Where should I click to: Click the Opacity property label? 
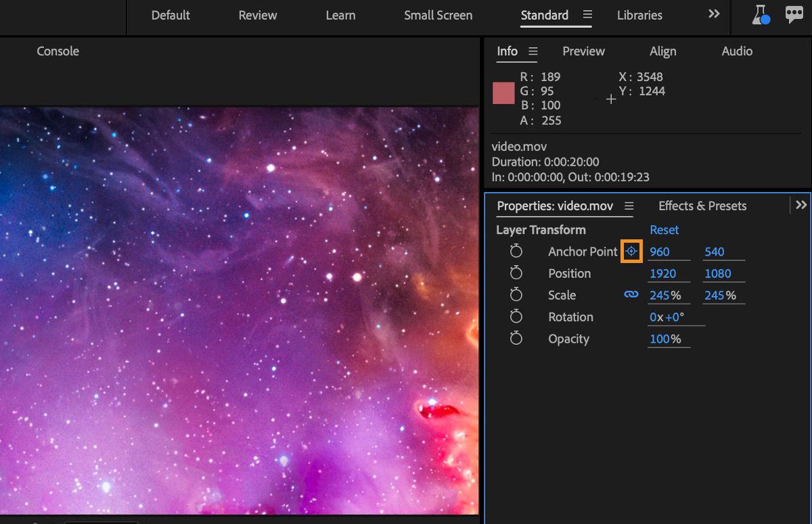[568, 339]
